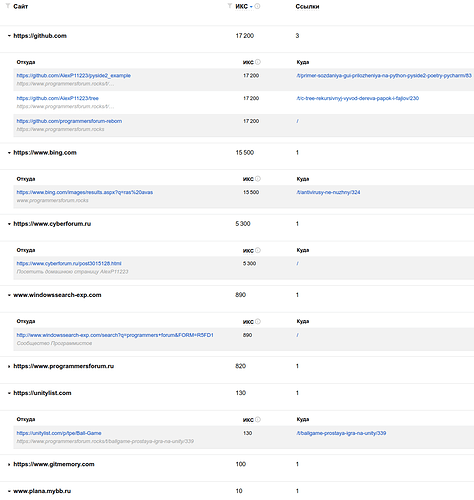Collapse the www.plana.mybb.ru row

9,491
